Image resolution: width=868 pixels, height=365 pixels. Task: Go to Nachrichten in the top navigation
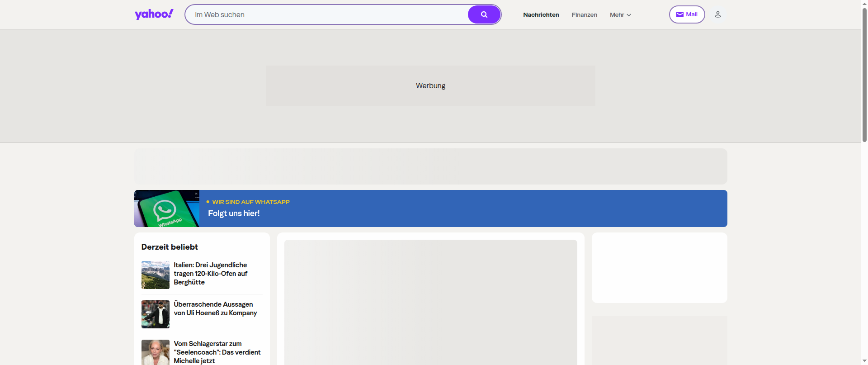(x=541, y=14)
